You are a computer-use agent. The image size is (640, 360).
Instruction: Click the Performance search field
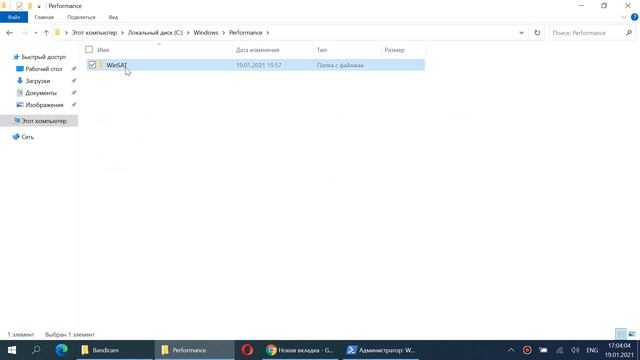(586, 33)
